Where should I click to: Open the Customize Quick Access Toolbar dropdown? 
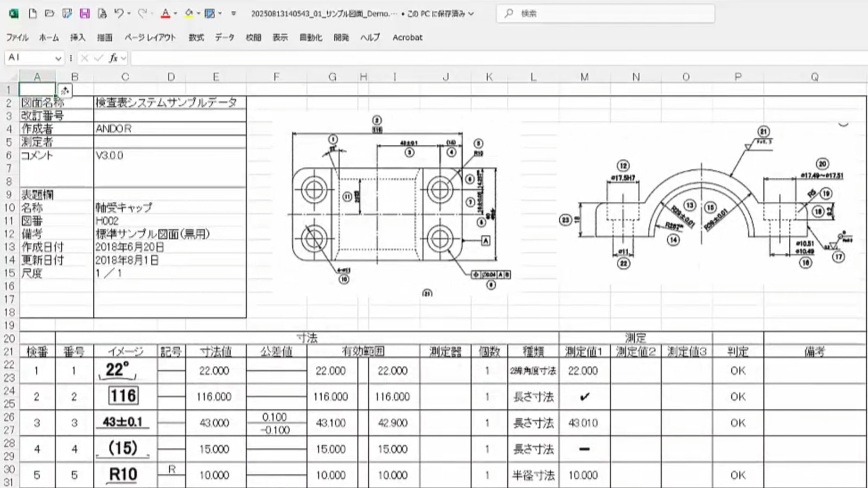coord(234,14)
